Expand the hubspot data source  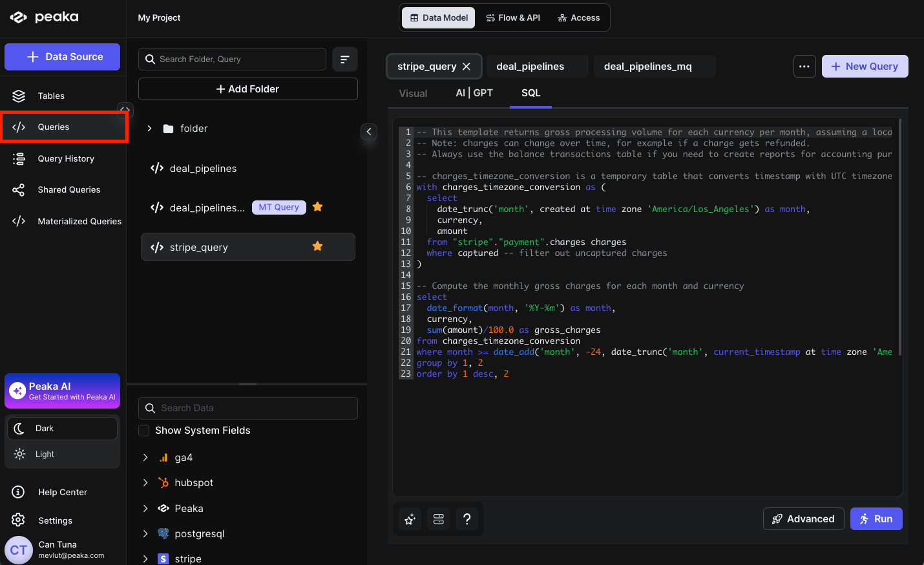tap(145, 483)
